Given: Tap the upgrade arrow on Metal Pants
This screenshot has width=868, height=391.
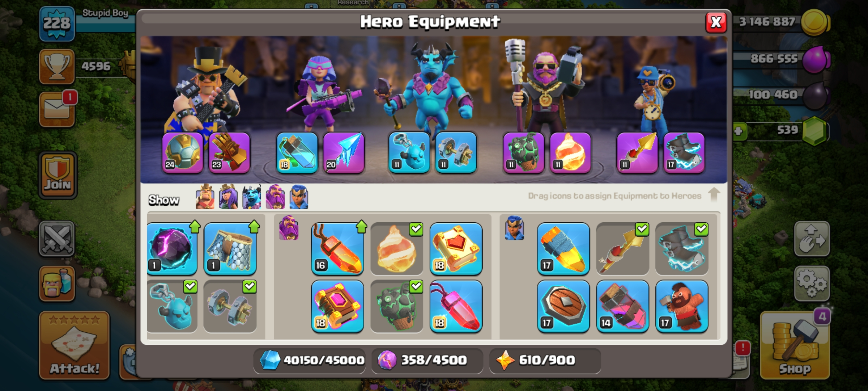Looking at the screenshot, I should click(x=254, y=227).
